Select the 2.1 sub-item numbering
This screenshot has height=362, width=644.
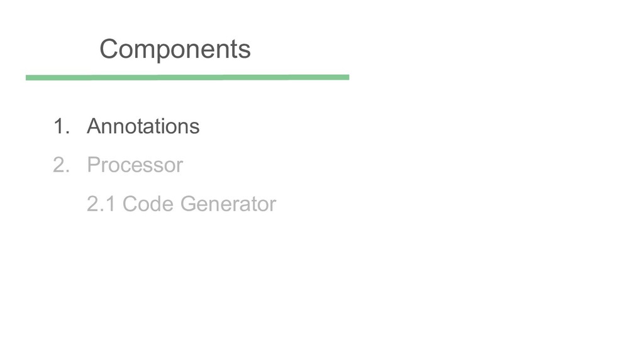point(101,204)
